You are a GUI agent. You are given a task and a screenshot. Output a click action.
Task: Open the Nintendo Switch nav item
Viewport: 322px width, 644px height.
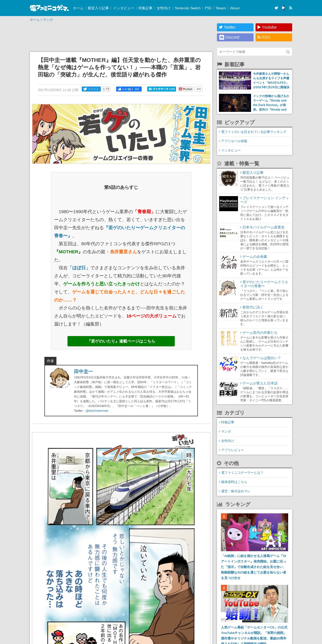[188, 8]
